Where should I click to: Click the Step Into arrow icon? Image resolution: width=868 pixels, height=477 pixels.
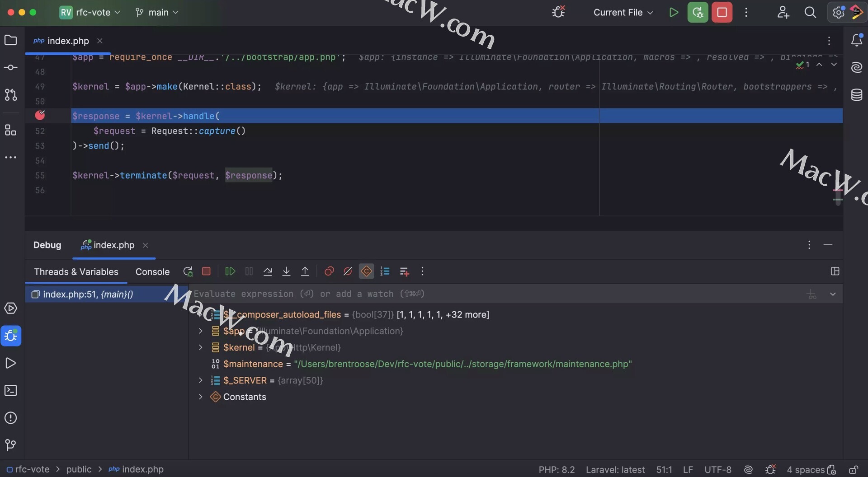tap(286, 271)
